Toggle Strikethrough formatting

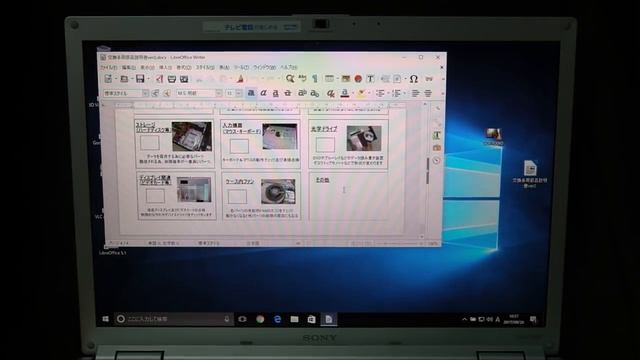(288, 93)
